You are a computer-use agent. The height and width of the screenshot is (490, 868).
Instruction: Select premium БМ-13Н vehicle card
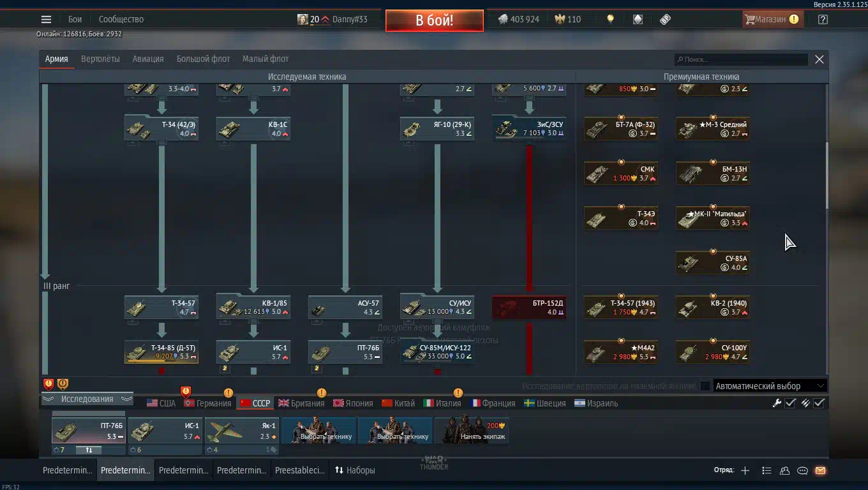[x=713, y=174]
